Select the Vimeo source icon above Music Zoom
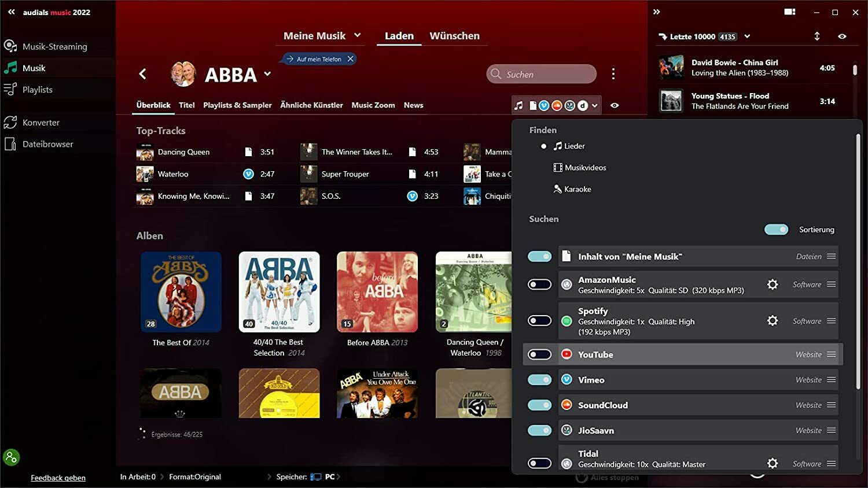Image resolution: width=868 pixels, height=488 pixels. tap(544, 105)
